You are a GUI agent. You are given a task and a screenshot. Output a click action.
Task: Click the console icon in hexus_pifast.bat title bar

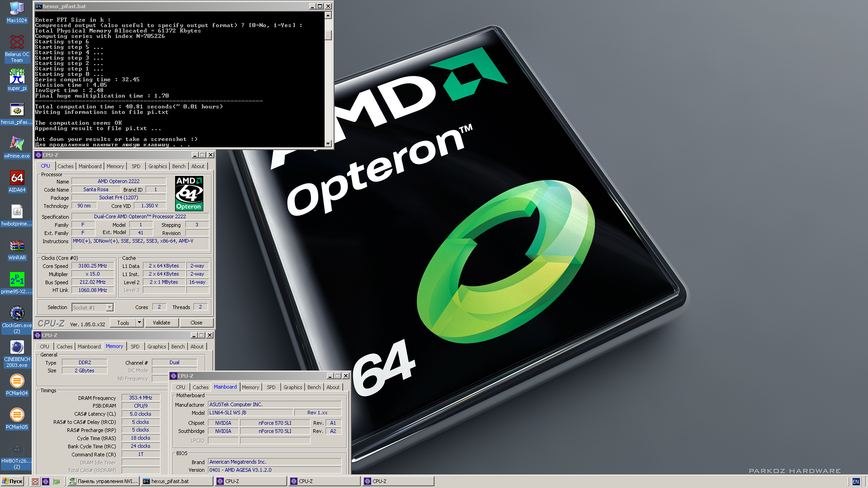(x=39, y=6)
